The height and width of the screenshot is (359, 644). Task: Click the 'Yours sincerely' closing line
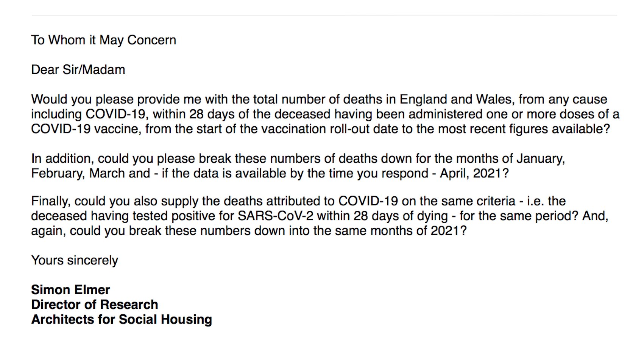pyautogui.click(x=75, y=260)
